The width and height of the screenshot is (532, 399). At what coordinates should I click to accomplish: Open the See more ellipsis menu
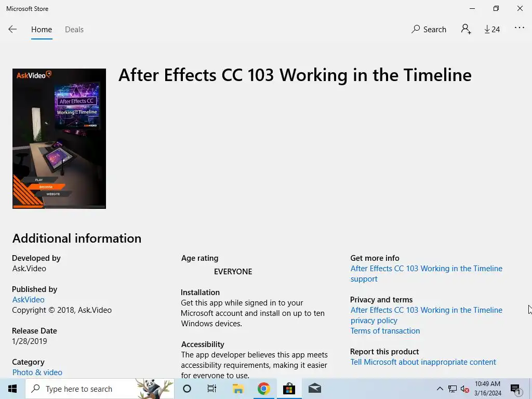click(x=520, y=28)
